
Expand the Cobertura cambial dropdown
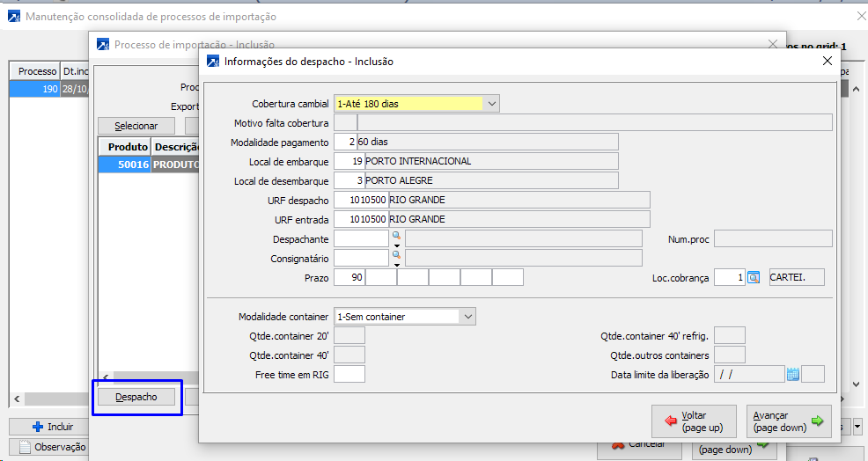[491, 104]
